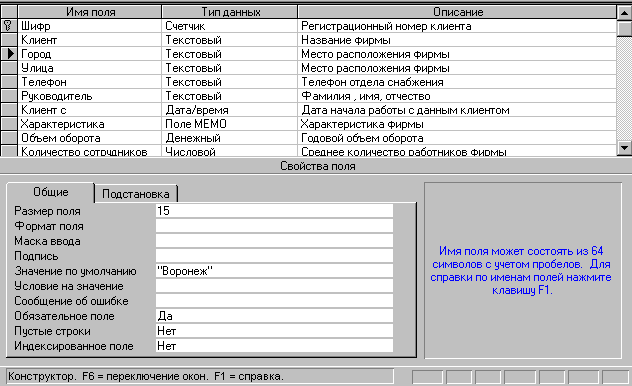Open data type of Клиент row

coord(230,40)
